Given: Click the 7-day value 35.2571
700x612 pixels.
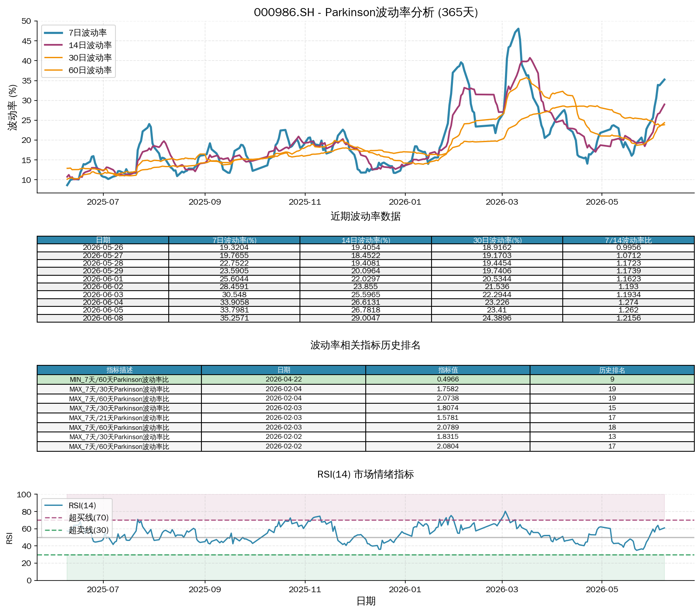Looking at the screenshot, I should pos(234,318).
